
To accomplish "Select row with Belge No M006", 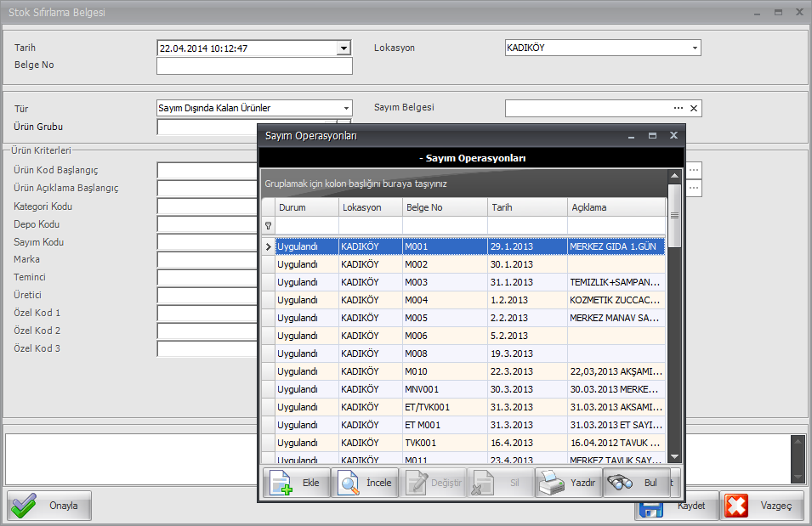I will point(470,336).
